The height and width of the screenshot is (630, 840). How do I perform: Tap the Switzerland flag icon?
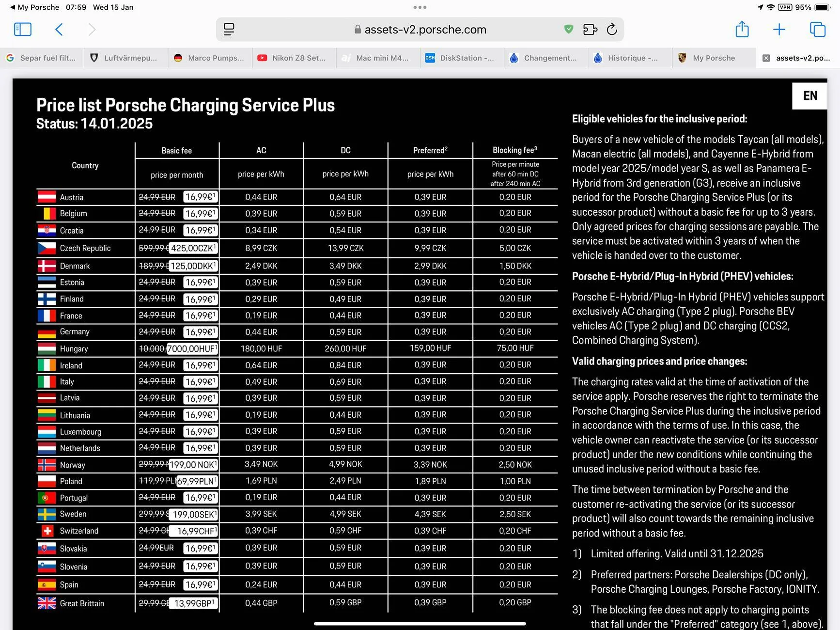(47, 531)
